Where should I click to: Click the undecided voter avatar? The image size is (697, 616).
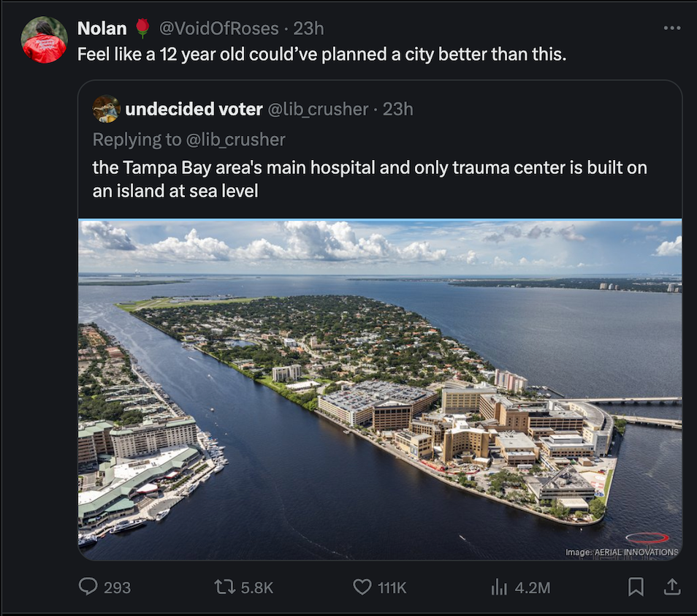[107, 109]
